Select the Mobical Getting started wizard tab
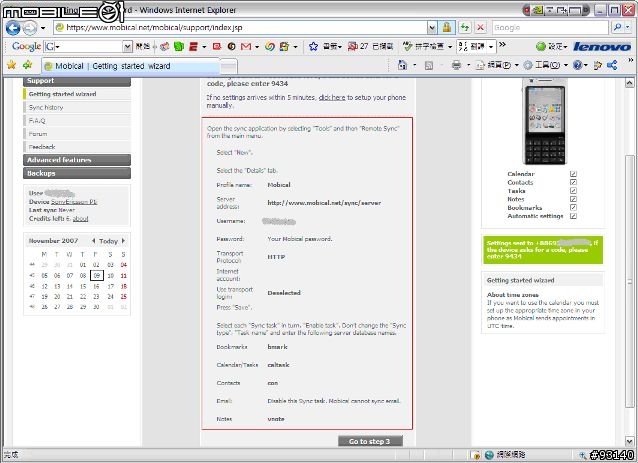Screen dimensions: 638x463 131,66
